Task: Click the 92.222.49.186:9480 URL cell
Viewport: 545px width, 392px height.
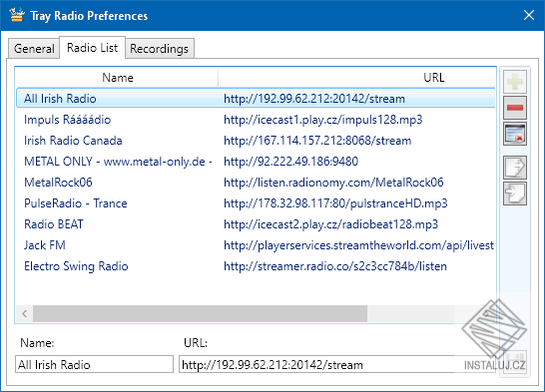Action: click(290, 162)
